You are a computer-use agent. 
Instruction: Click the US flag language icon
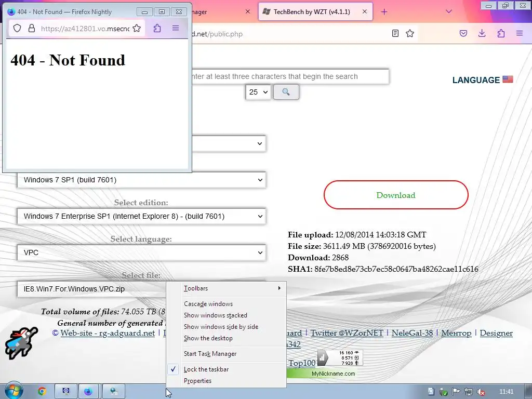(x=508, y=79)
